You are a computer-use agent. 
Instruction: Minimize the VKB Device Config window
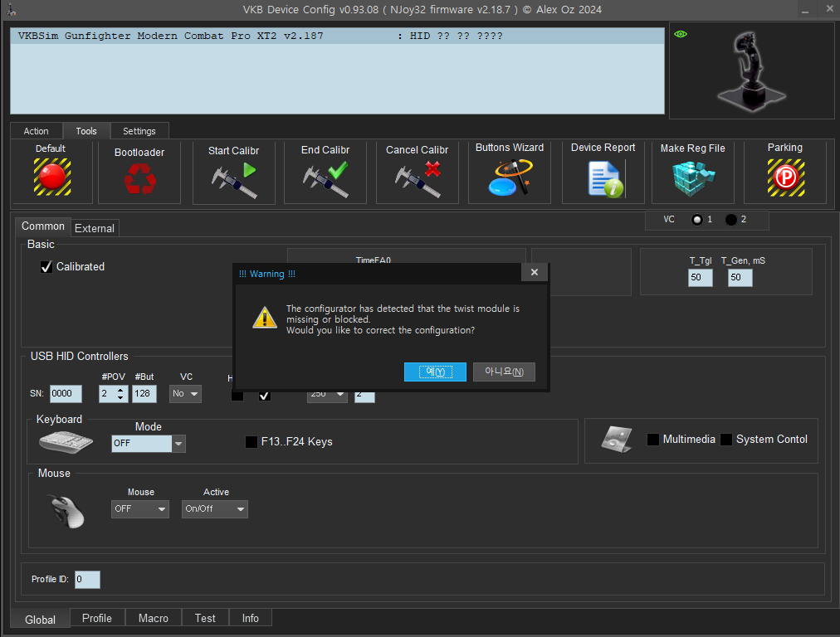[x=805, y=10]
